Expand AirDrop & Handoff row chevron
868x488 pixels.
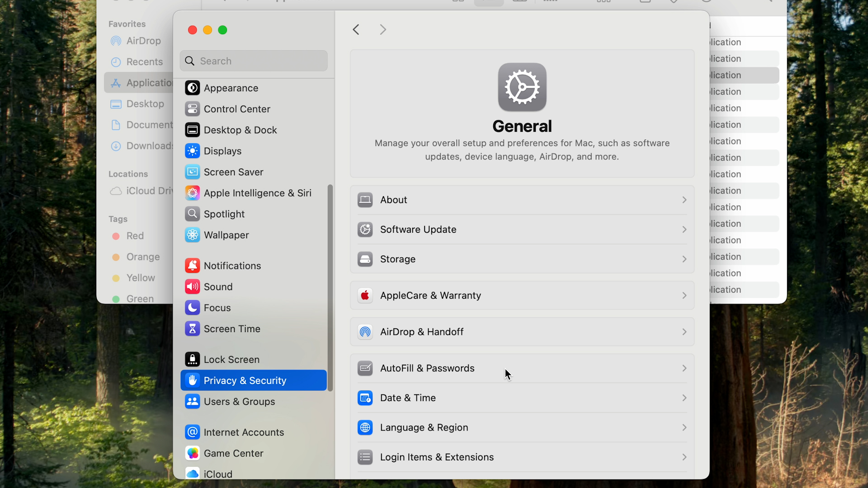pos(684,332)
